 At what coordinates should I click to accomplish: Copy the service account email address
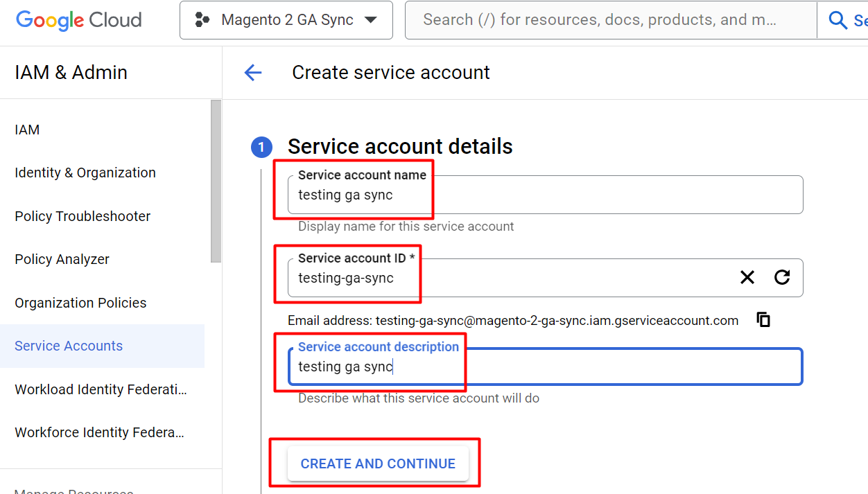763,319
